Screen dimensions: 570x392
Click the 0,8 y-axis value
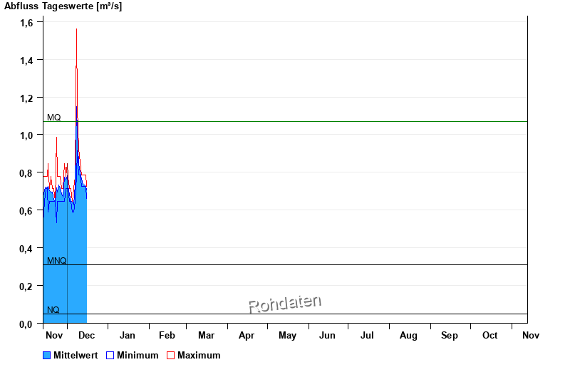tap(26, 173)
